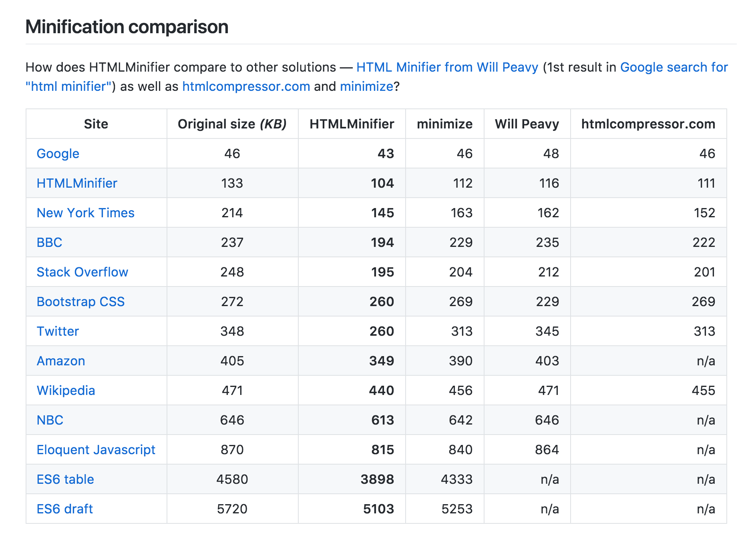Screen dimensions: 756x545
Task: Open the BBC site link
Action: pos(50,242)
